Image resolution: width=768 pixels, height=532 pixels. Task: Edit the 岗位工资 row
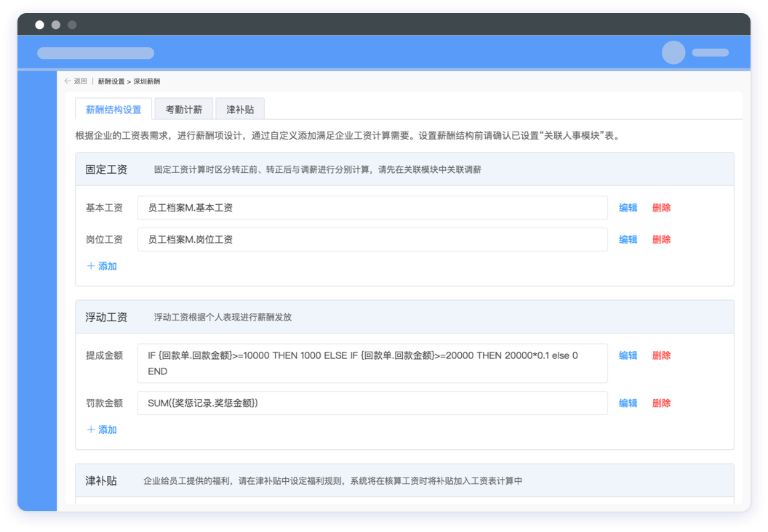pyautogui.click(x=628, y=239)
